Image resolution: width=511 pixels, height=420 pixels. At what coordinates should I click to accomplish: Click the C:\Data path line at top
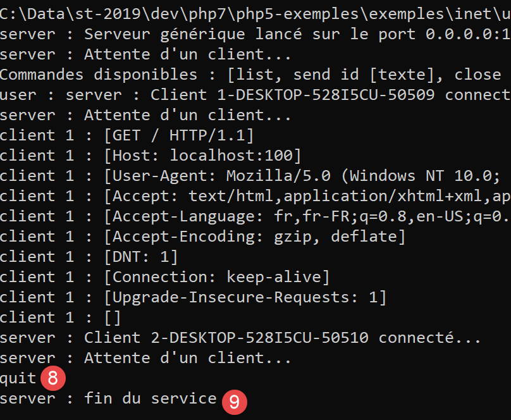253,14
